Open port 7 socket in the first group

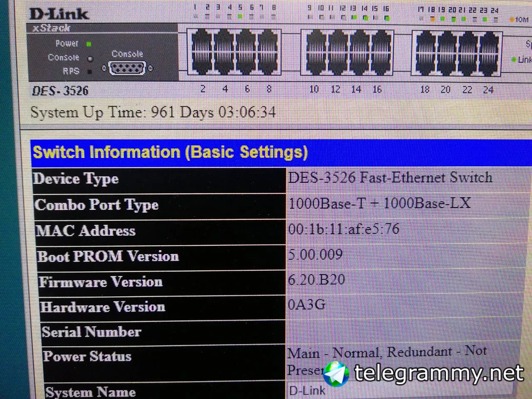(x=268, y=41)
